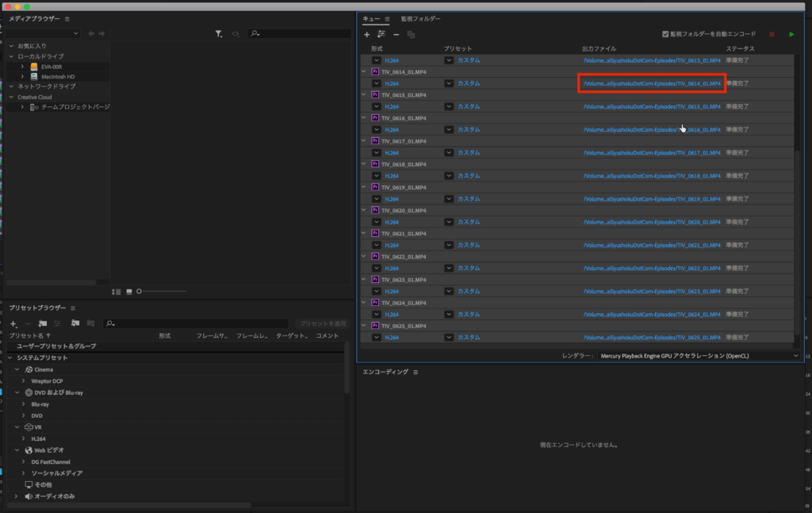Open the output file link for TIV_0614_01.MP4
812x513 pixels.
click(x=651, y=83)
